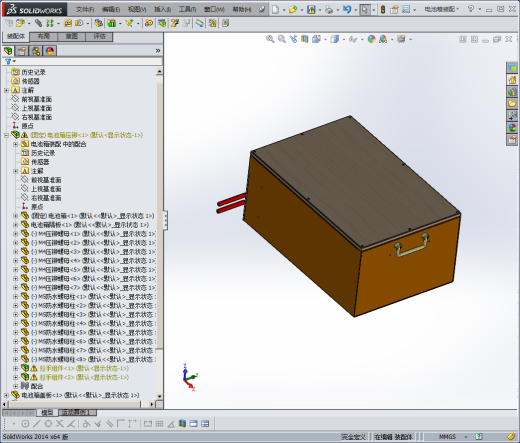Click the Undo arrow icon
520x443 pixels.
[347, 10]
